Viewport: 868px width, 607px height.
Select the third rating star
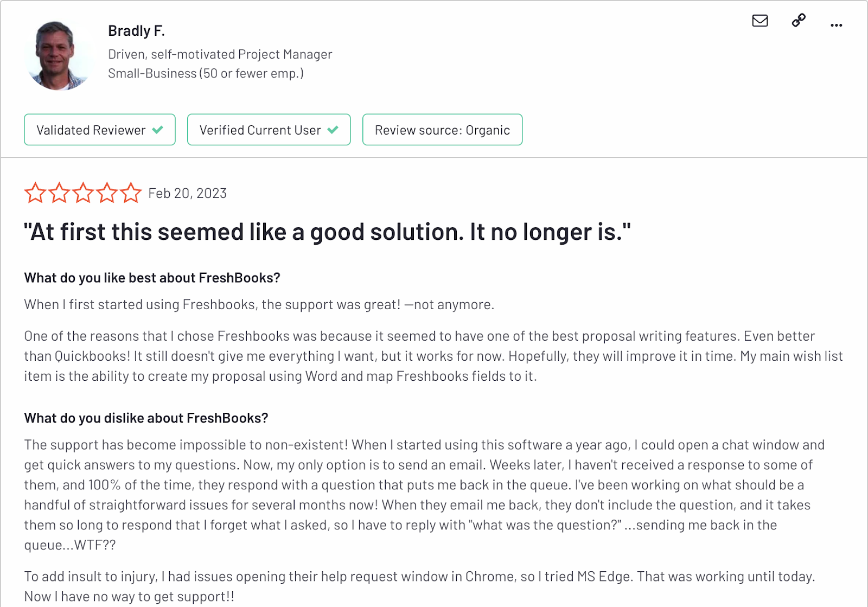83,193
